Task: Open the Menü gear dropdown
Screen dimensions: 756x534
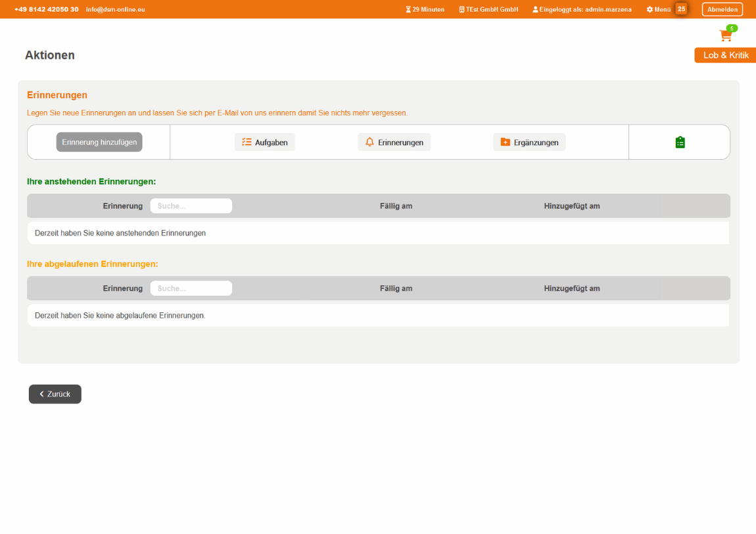Action: (658, 10)
